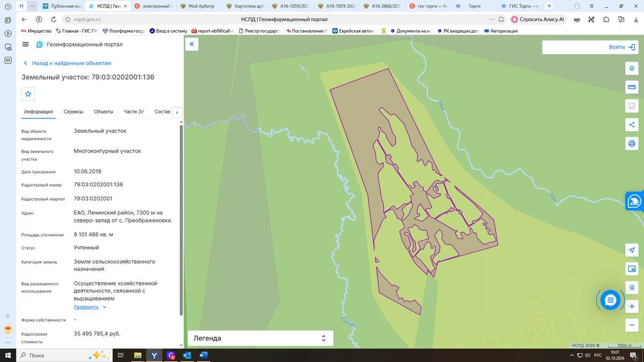
Task: Open the Word app in taskbar
Action: [203, 355]
